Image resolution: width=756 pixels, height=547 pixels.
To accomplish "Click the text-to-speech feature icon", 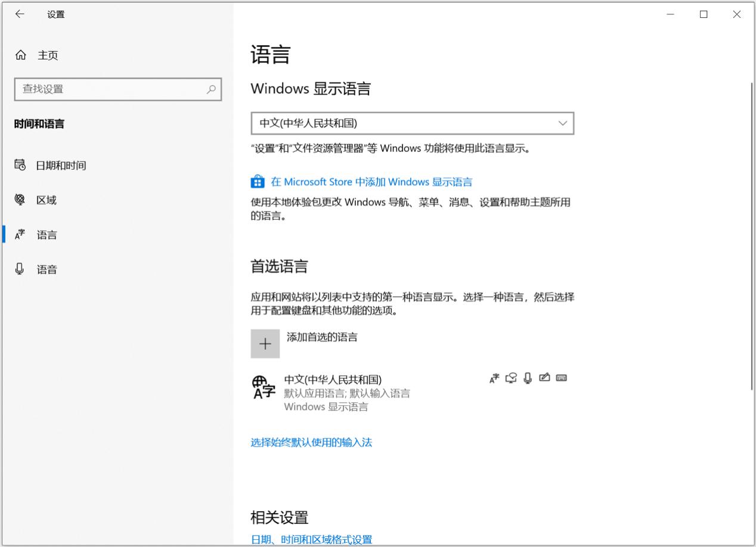I will point(511,378).
